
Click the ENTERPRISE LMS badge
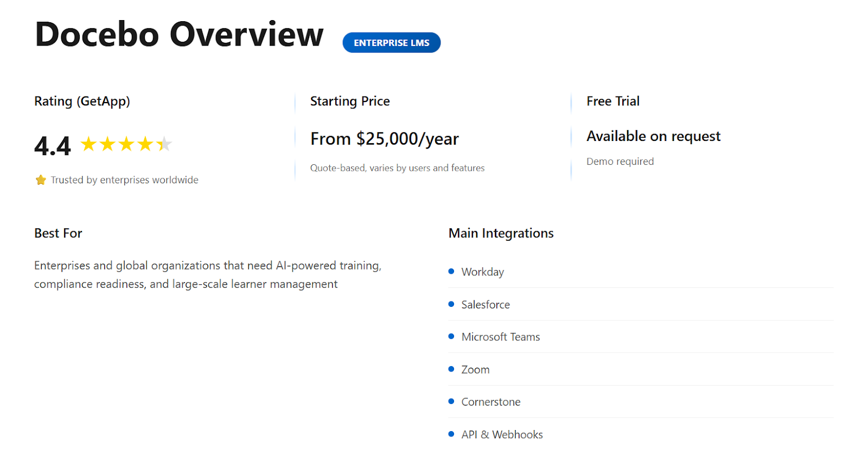pyautogui.click(x=391, y=42)
